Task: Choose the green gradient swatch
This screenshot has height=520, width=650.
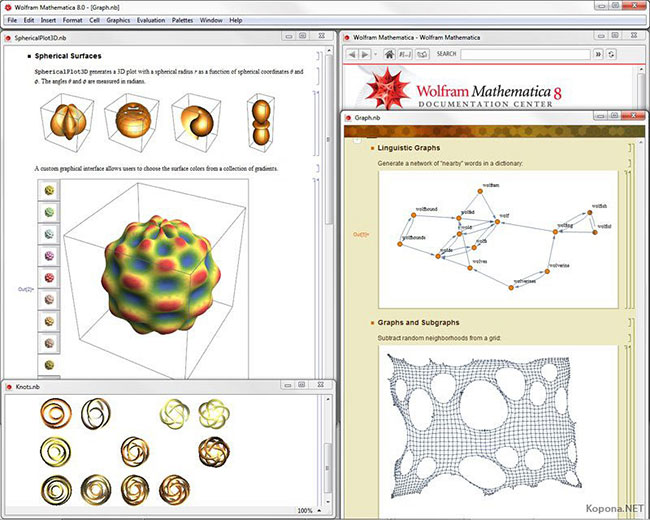Action: (49, 212)
